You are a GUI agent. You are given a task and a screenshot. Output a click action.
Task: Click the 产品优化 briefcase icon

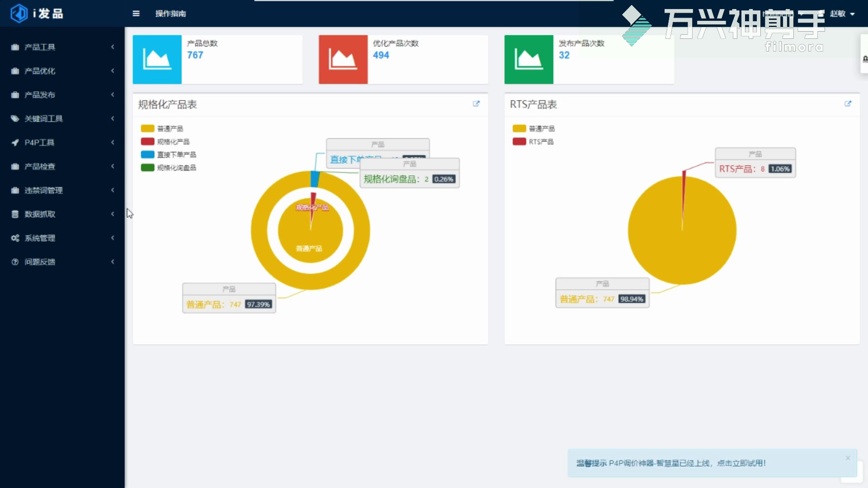tap(15, 71)
